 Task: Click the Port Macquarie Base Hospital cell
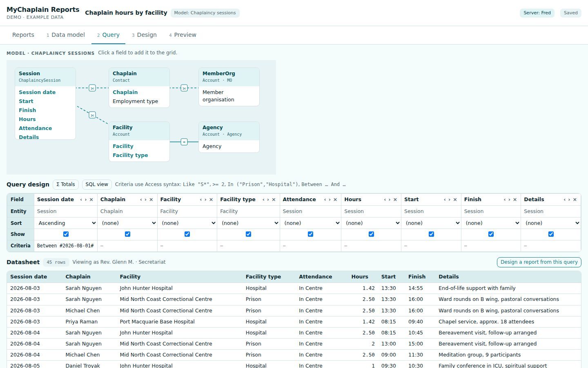[179, 322]
